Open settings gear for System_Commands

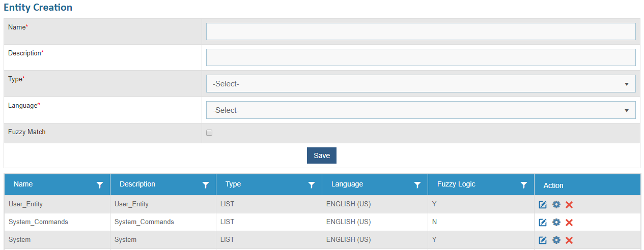(556, 223)
